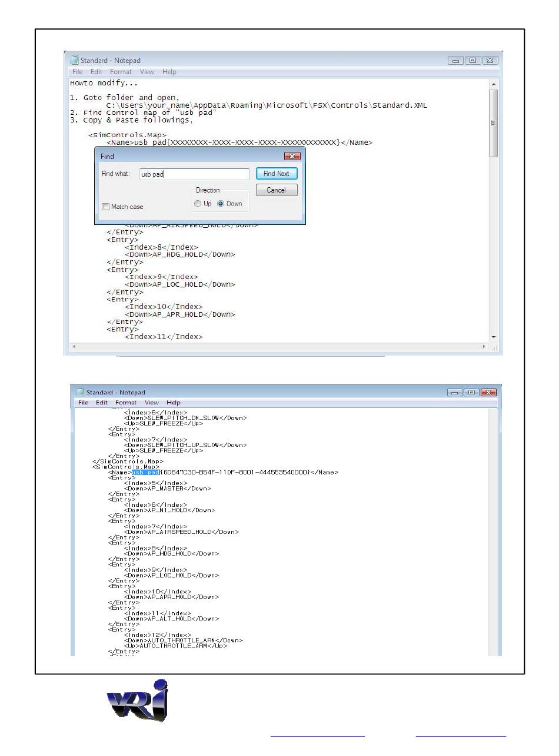The width and height of the screenshot is (559, 756).
Task: Close the Find dialog with its X button
Action: tap(292, 156)
